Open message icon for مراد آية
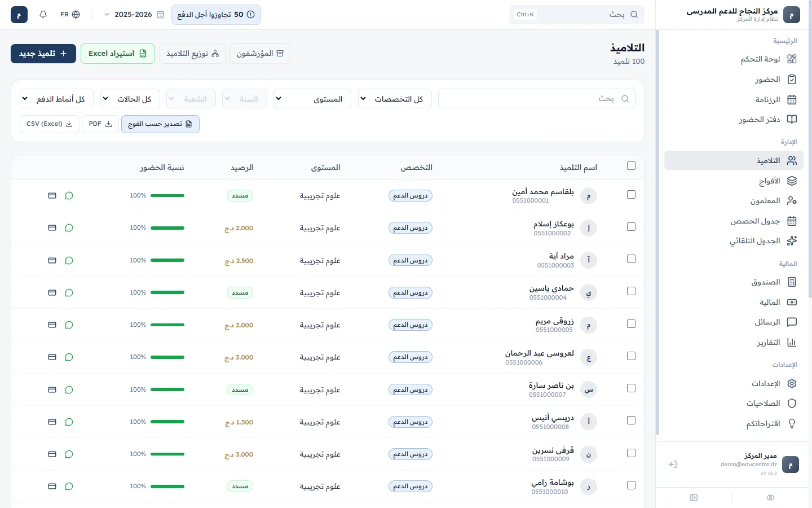Screen dimensions: 812x508 click(69, 261)
